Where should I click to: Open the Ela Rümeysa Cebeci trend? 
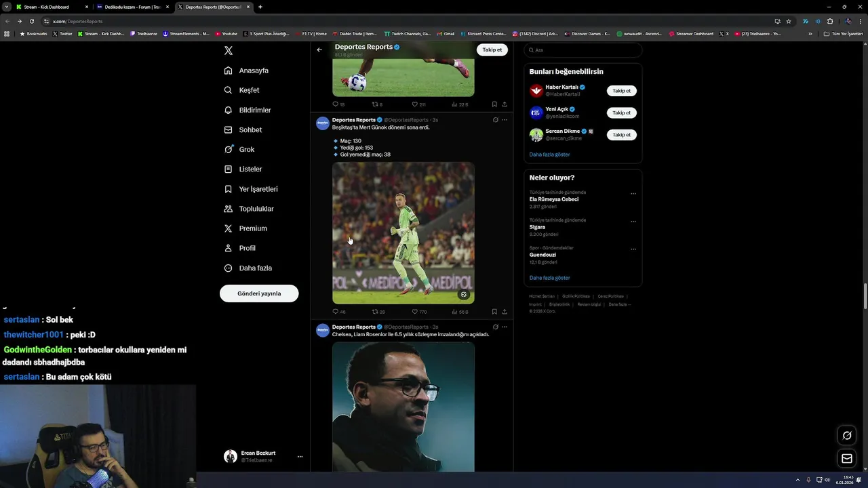click(554, 199)
